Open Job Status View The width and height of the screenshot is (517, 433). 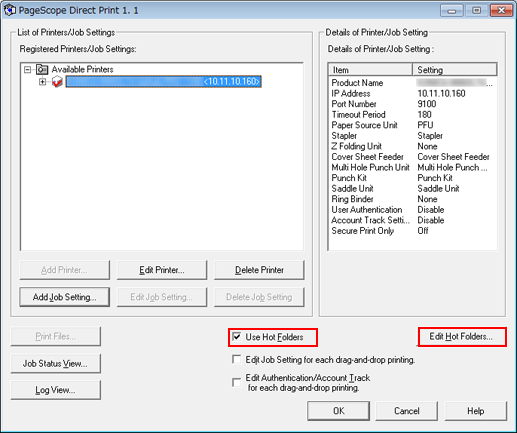(x=55, y=363)
